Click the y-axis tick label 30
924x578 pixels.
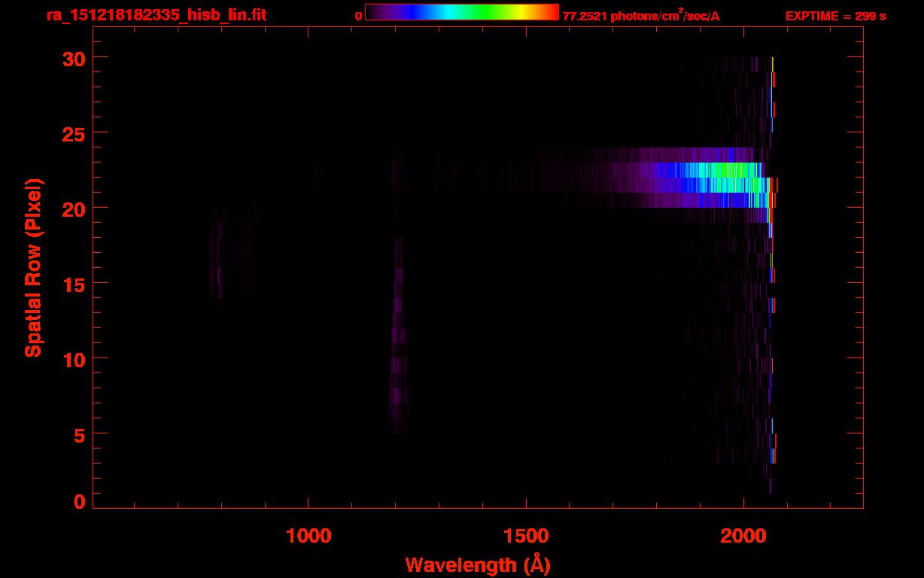[72, 57]
